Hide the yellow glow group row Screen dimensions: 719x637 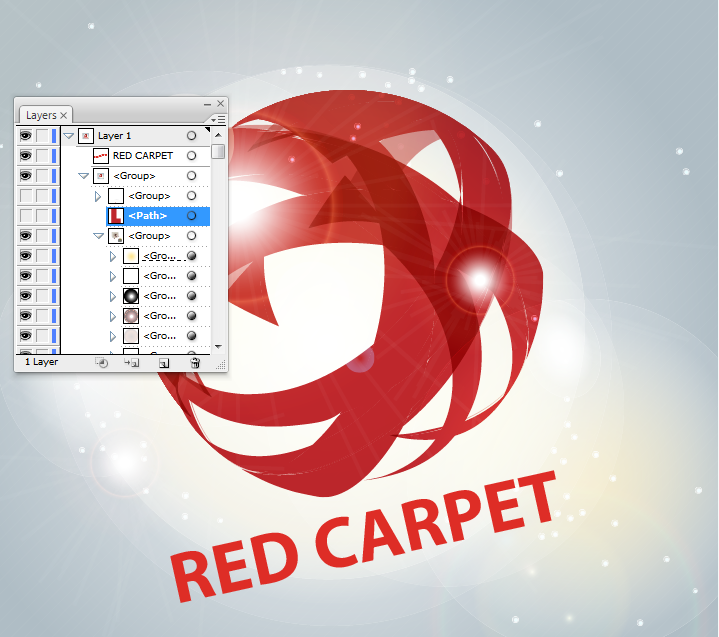click(x=26, y=256)
